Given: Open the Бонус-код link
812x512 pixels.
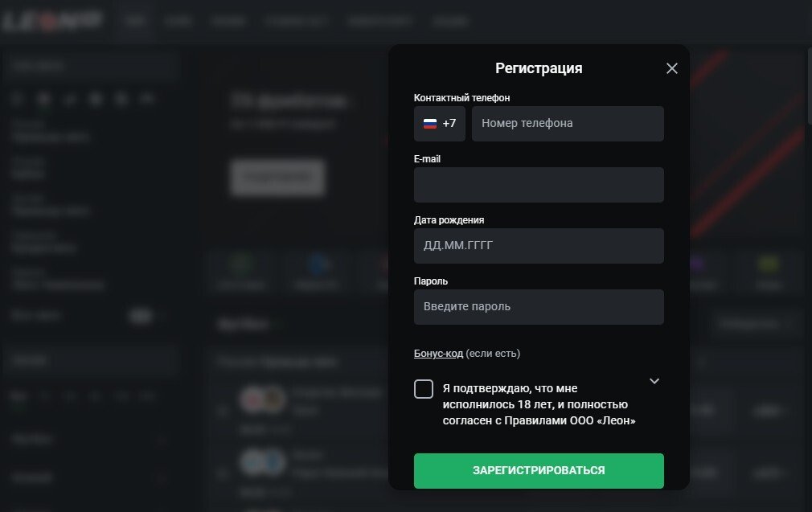Looking at the screenshot, I should [438, 353].
